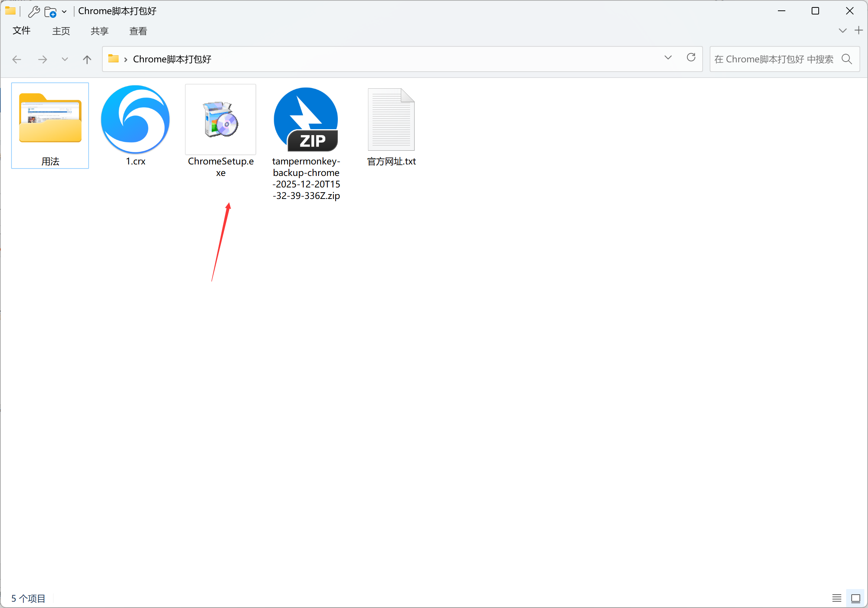
Task: Select the 用法 folder
Action: point(50,125)
